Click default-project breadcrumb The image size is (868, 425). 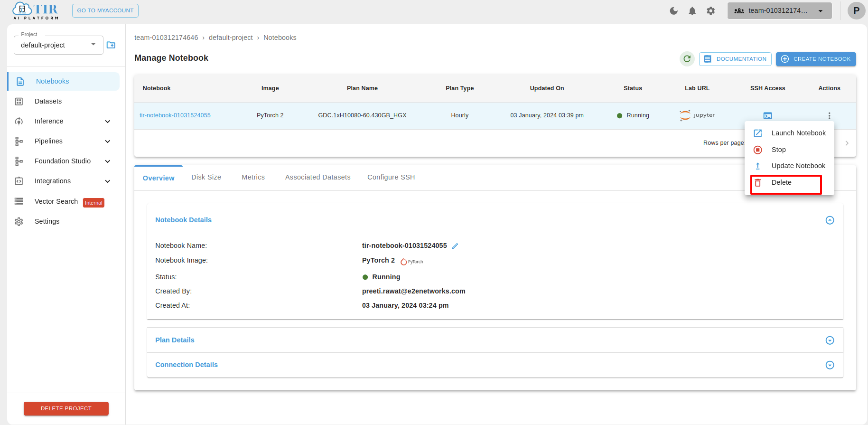pos(231,38)
